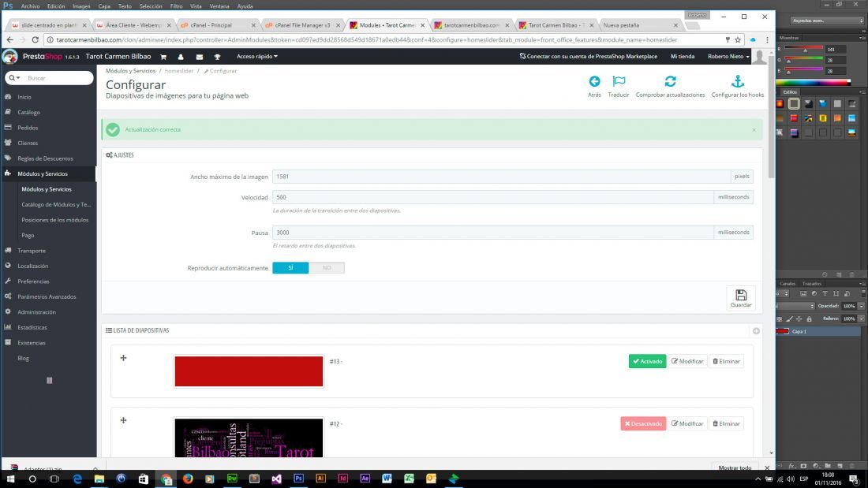
Task: Open After Effects from the taskbar
Action: pyautogui.click(x=365, y=479)
